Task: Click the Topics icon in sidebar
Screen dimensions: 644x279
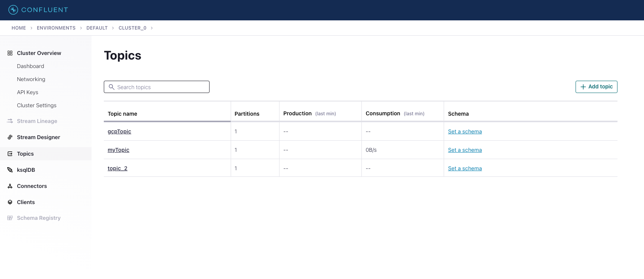Action: [10, 154]
